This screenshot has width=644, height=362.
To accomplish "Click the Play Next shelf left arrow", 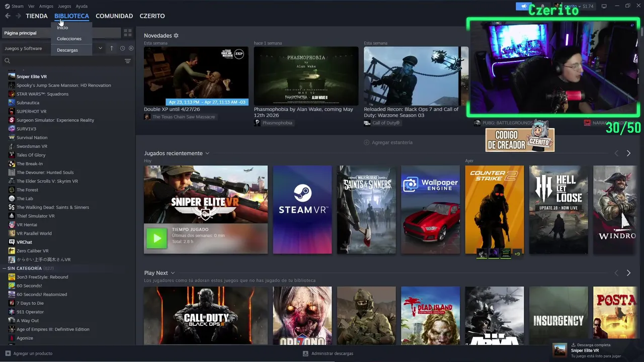I will pos(616,273).
